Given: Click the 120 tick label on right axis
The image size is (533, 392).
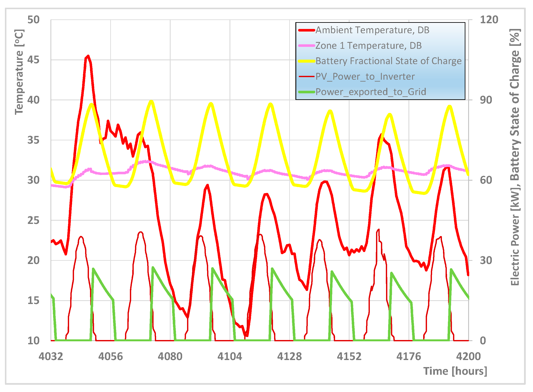Looking at the screenshot, I should click(x=489, y=20).
